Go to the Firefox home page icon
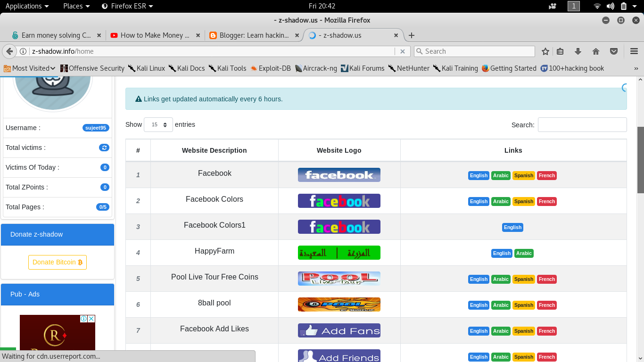Viewport: 644px width, 362px height. click(x=596, y=51)
